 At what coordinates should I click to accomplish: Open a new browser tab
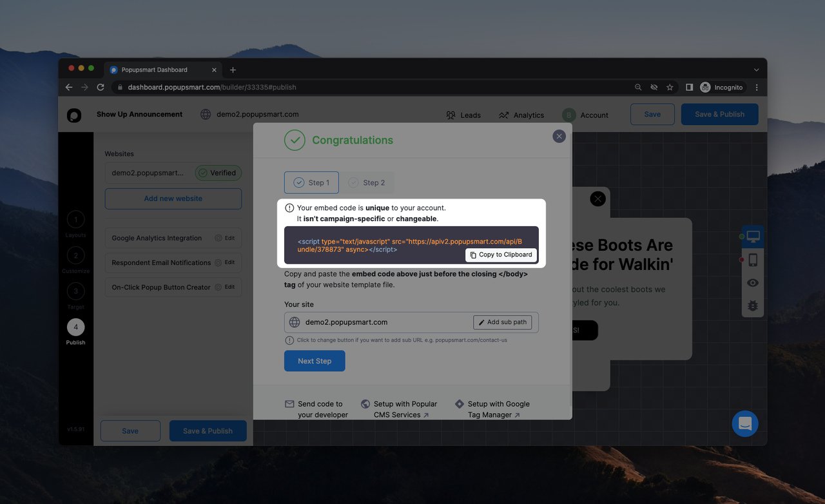pyautogui.click(x=233, y=70)
